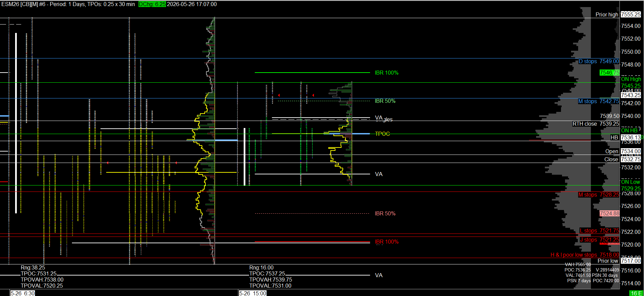Click the red IBR 50% label
Viewport: 644px width, 296px height.
[x=385, y=213]
